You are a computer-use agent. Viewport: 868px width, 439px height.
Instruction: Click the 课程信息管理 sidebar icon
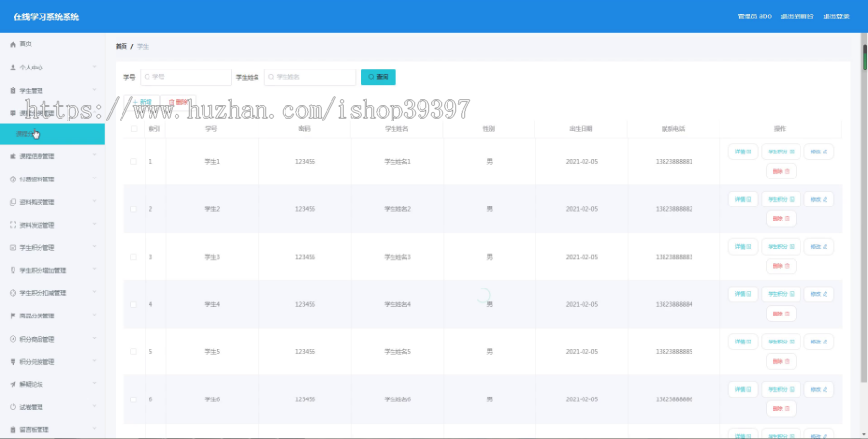[13, 156]
